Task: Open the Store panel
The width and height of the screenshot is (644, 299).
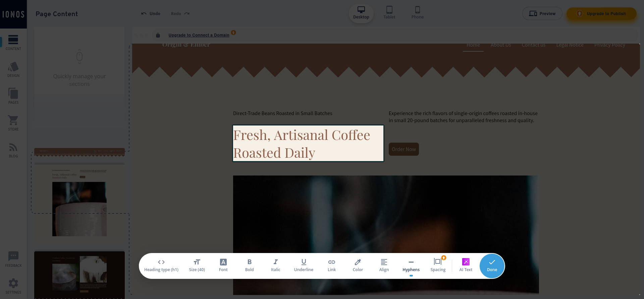Action: (13, 123)
